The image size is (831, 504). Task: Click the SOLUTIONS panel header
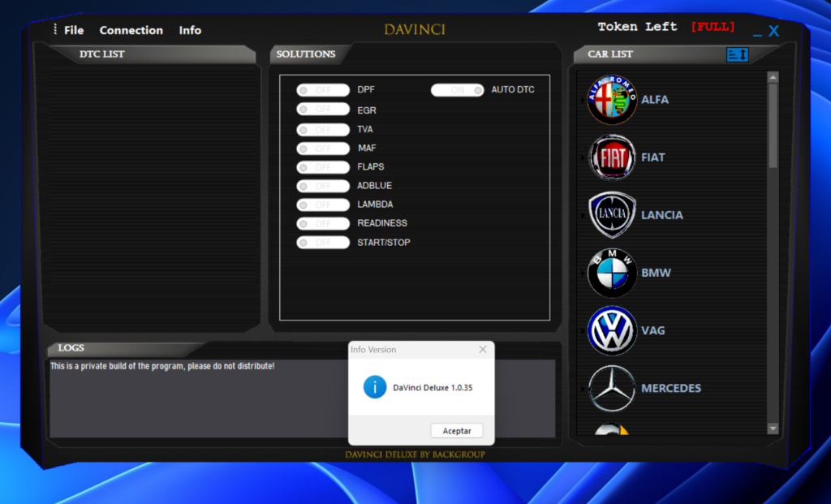[x=306, y=54]
